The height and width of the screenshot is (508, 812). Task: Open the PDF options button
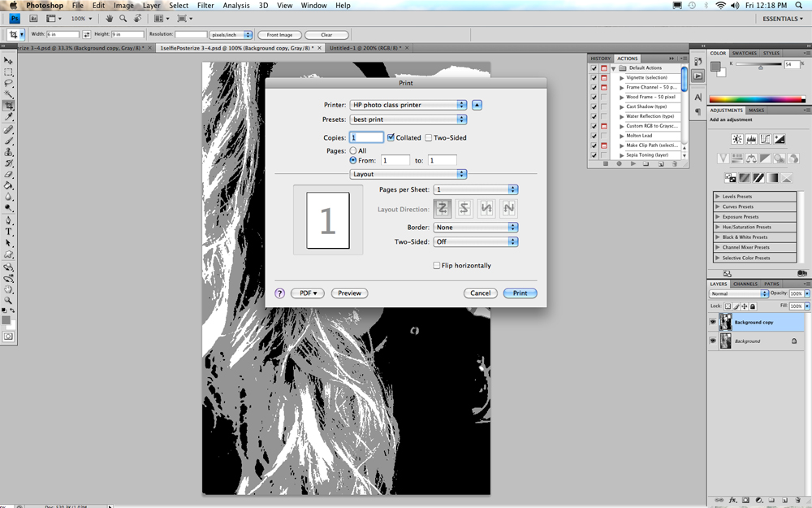[308, 293]
